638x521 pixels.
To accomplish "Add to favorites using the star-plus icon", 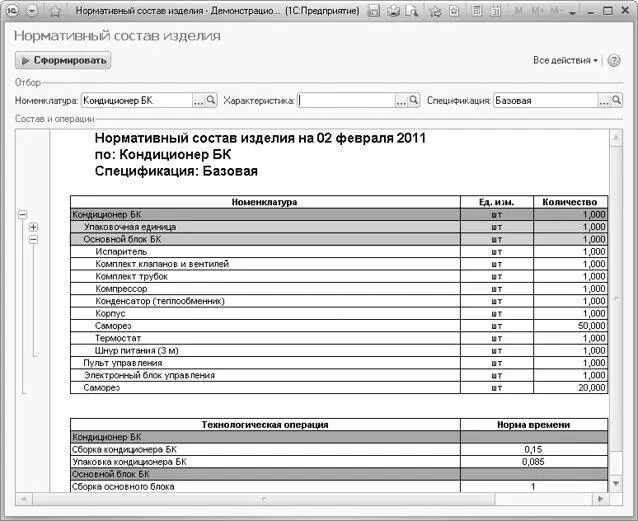I will (x=435, y=11).
